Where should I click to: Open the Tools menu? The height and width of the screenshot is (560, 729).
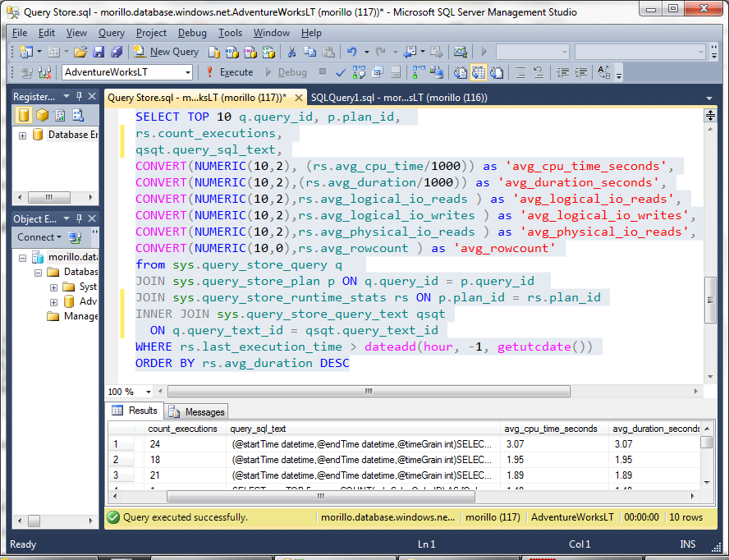pos(230,33)
